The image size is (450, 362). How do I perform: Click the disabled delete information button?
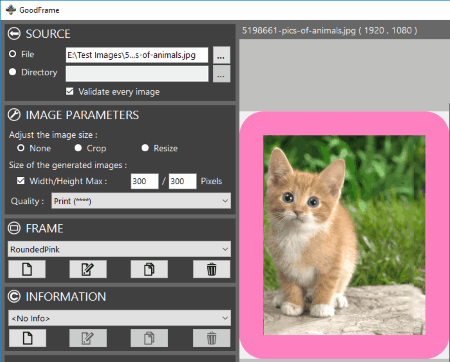tap(211, 338)
